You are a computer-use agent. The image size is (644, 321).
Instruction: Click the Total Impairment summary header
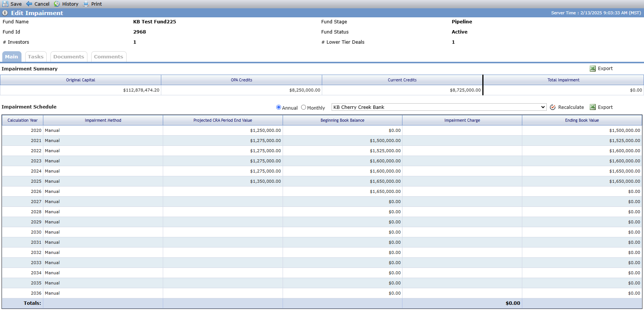[563, 80]
